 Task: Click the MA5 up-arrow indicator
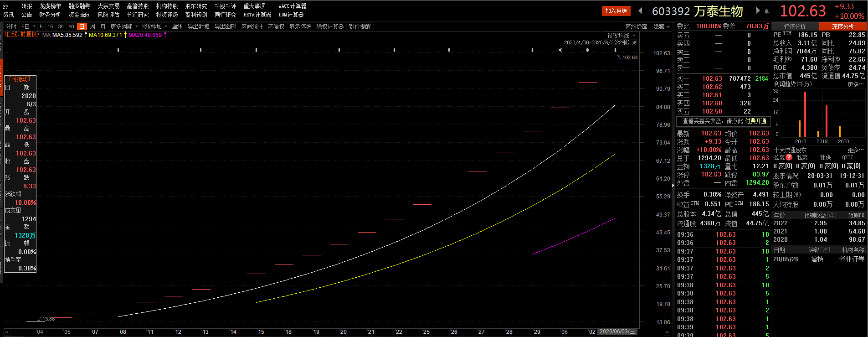[x=86, y=35]
